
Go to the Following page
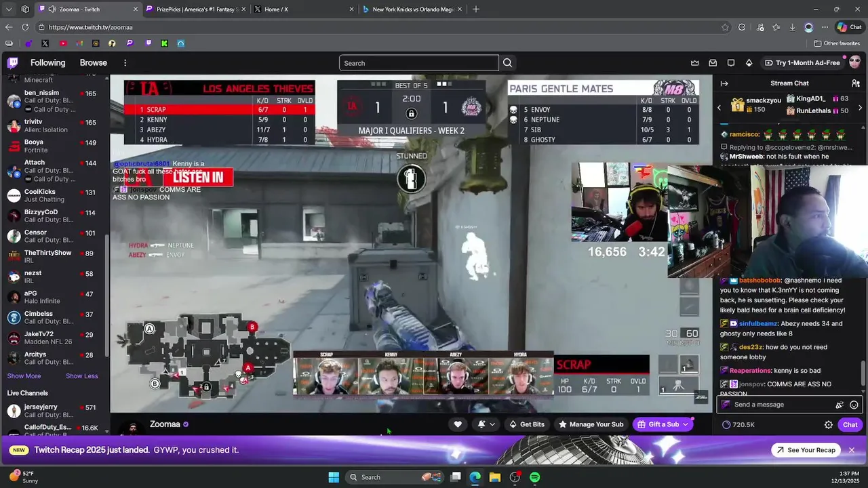click(47, 63)
